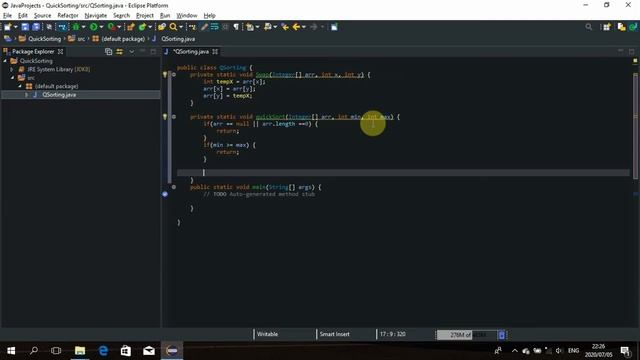Collapse the src folder node
The height and width of the screenshot is (360, 640).
(13, 78)
